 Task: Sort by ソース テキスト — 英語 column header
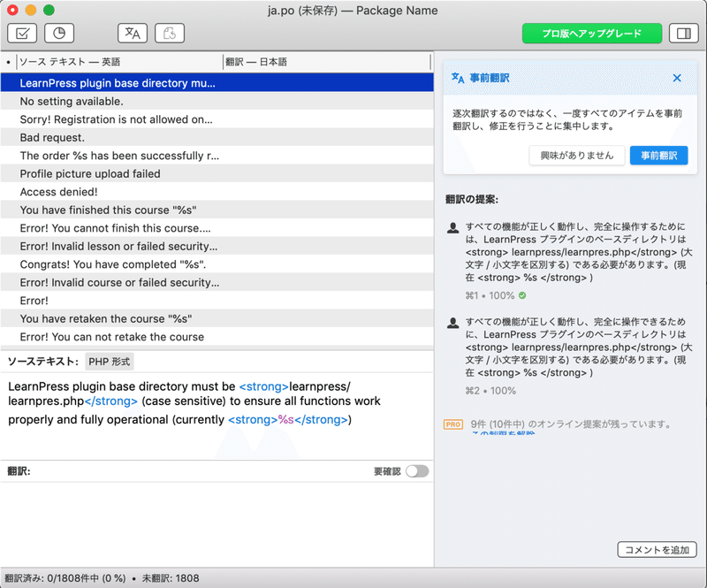[119, 62]
